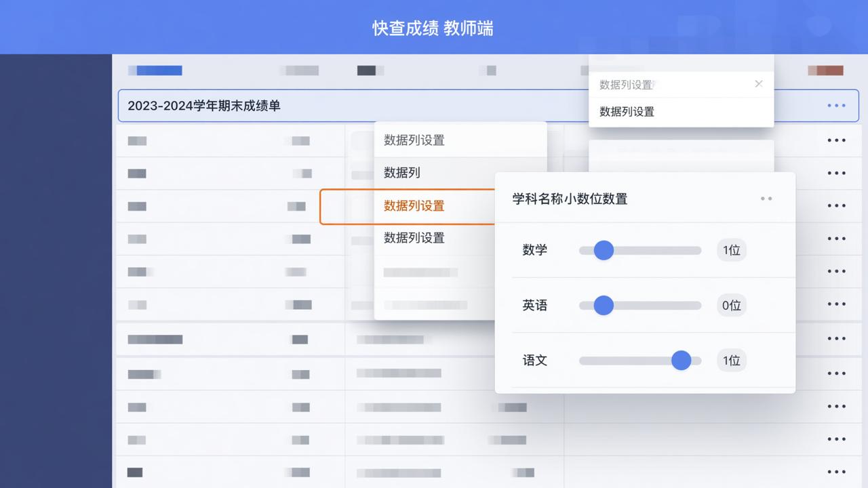Close the grey 数据列设置 popup header
The width and height of the screenshot is (868, 488).
pos(758,84)
